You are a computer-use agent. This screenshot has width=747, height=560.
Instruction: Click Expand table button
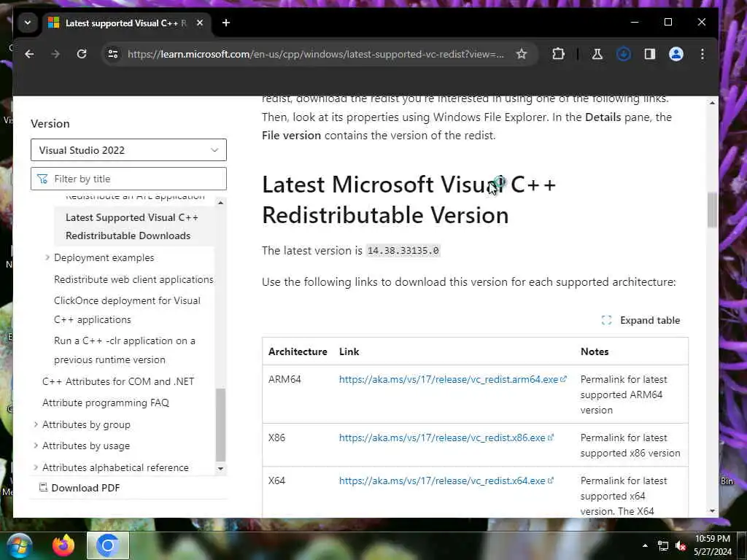(640, 321)
